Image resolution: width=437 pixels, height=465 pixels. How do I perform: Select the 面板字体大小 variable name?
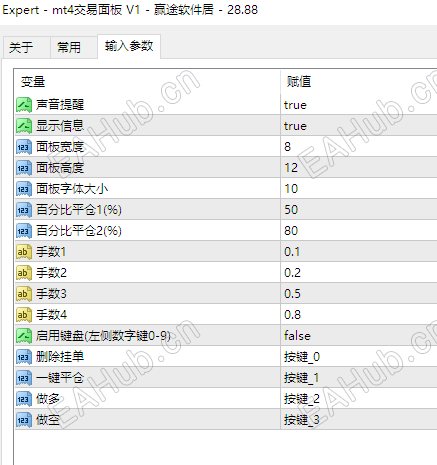72,189
